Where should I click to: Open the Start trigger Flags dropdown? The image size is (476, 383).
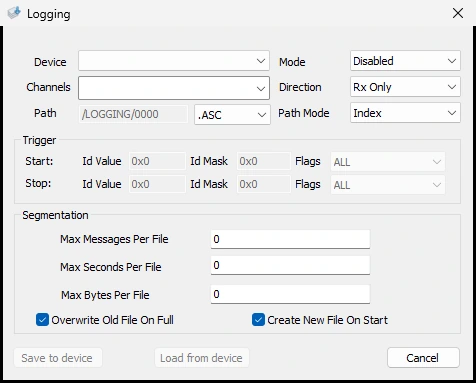click(x=388, y=162)
